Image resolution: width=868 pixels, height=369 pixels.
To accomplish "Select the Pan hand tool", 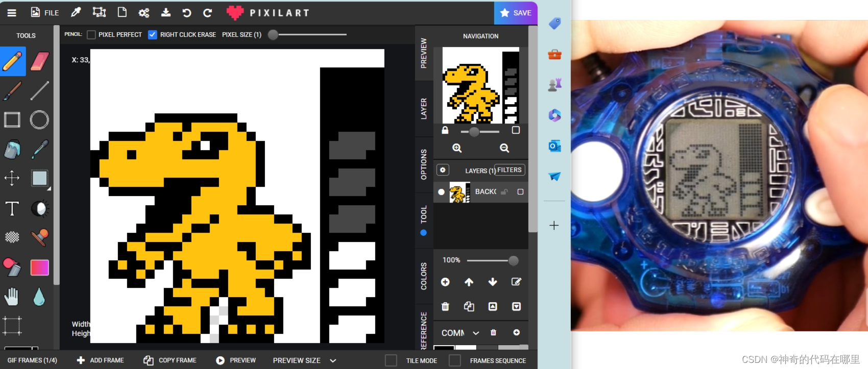I will click(12, 297).
